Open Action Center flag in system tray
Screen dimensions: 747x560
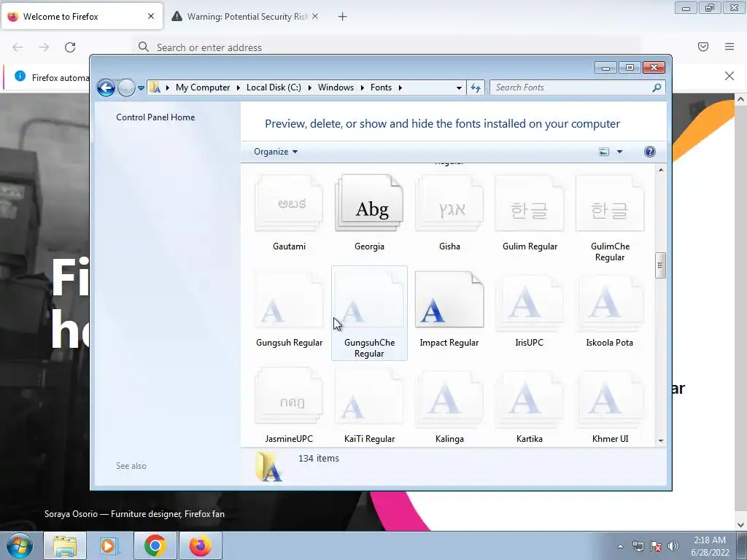pyautogui.click(x=656, y=546)
